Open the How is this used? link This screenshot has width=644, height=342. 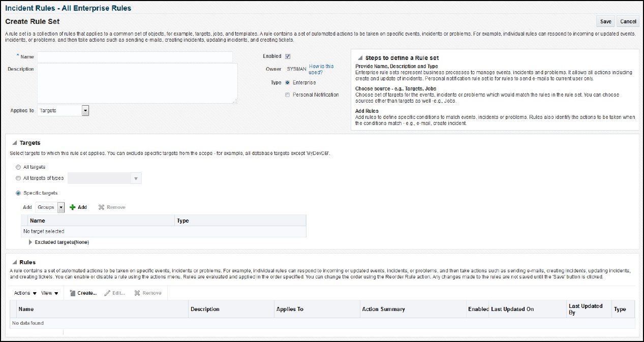321,69
